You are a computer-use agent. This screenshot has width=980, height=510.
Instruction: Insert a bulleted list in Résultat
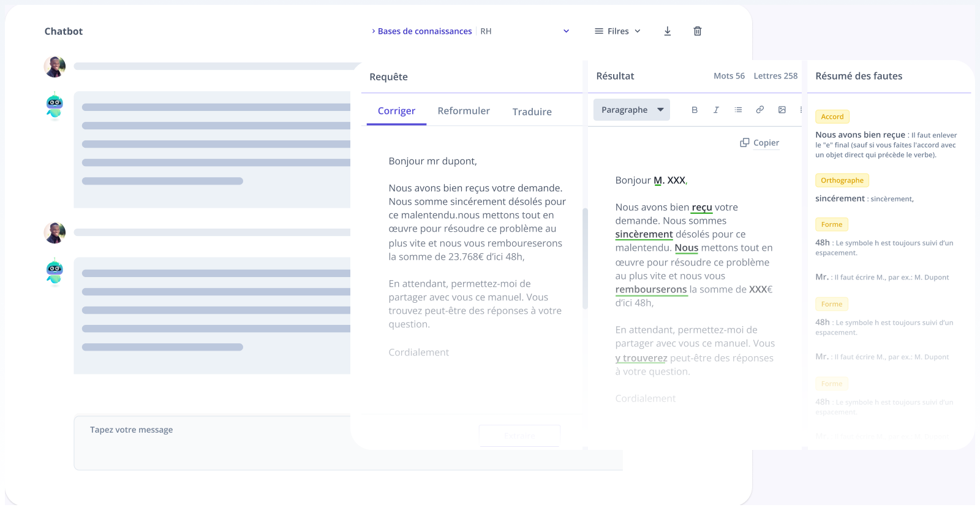pos(738,110)
